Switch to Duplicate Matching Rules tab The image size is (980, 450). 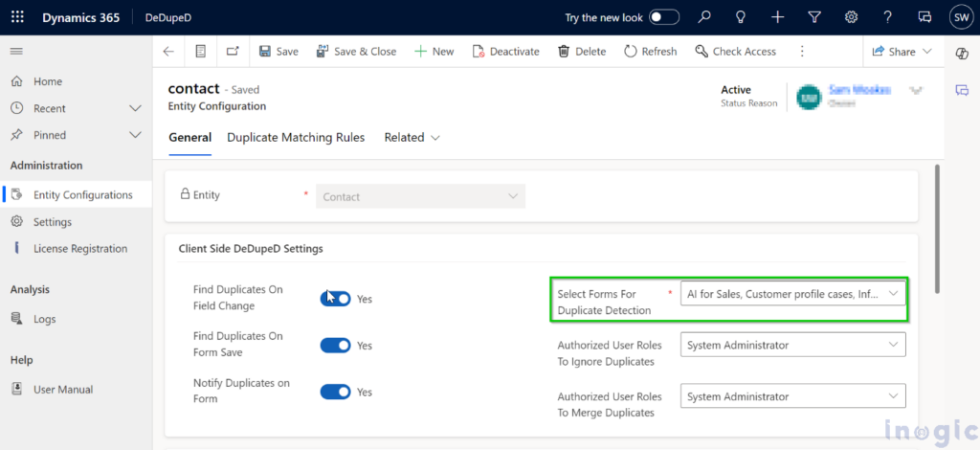pyautogui.click(x=296, y=138)
